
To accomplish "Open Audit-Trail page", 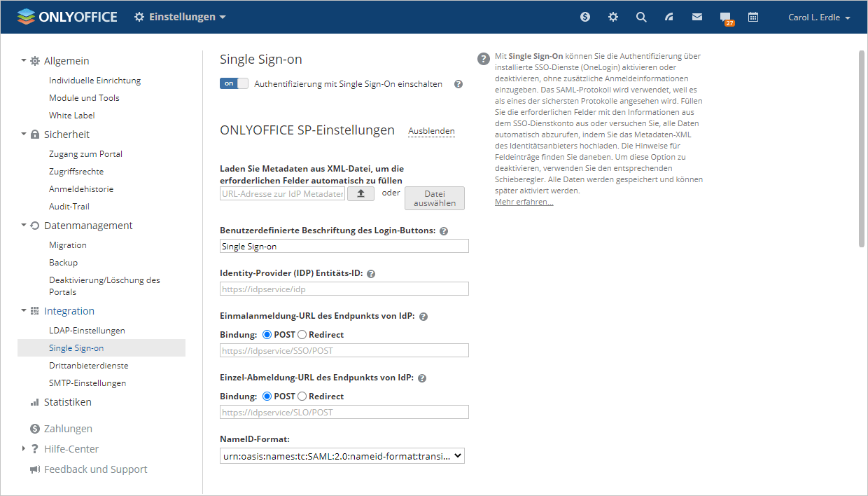I will tap(69, 207).
